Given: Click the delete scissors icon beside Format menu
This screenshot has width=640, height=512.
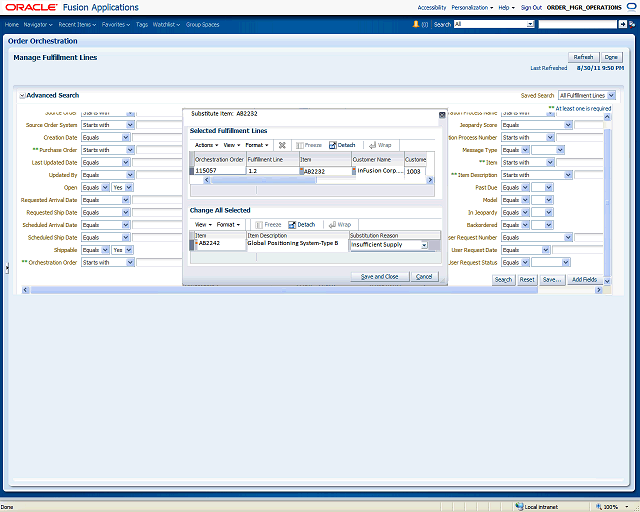Looking at the screenshot, I should (x=282, y=145).
